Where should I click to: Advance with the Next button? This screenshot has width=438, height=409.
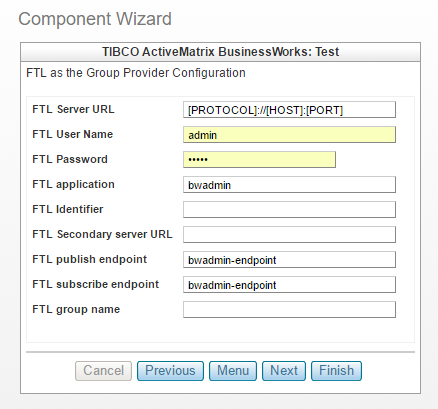tap(284, 371)
